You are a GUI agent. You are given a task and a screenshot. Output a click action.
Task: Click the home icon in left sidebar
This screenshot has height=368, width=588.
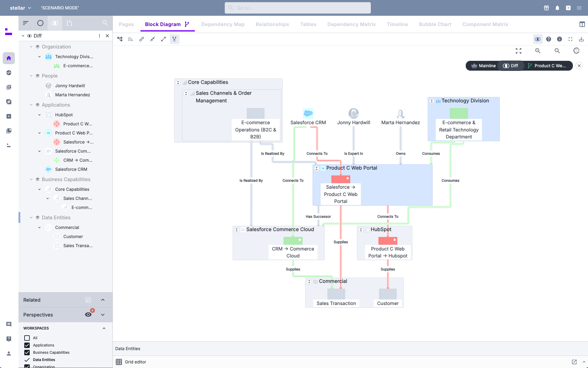pyautogui.click(x=9, y=58)
